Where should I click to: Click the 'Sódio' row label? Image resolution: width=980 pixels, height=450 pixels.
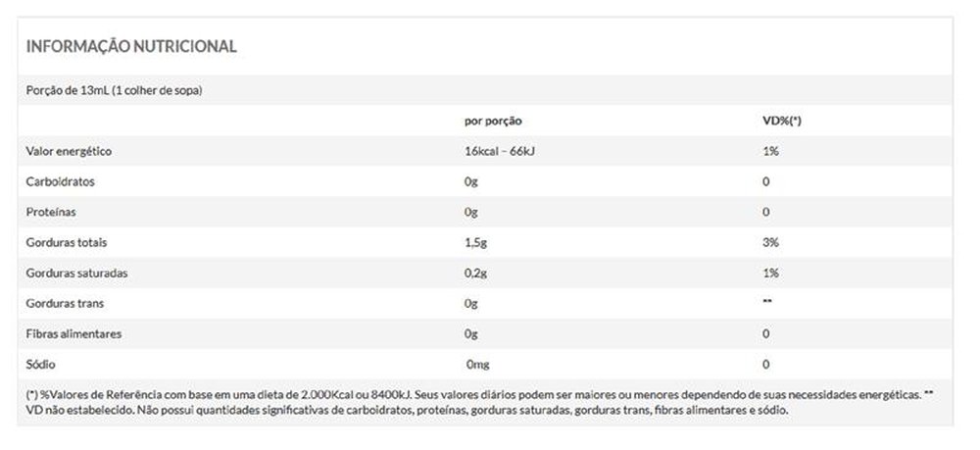pos(41,364)
